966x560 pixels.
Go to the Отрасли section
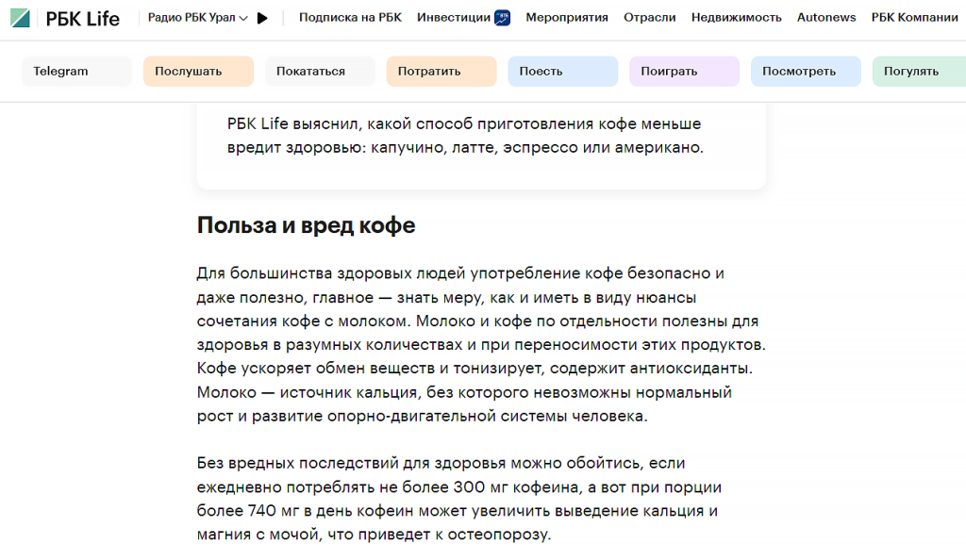(649, 18)
